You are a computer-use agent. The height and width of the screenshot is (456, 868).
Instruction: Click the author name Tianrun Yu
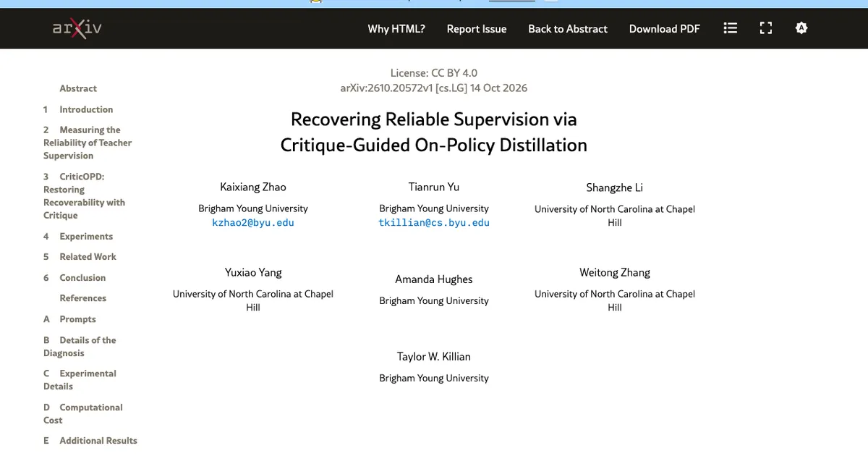[x=434, y=187]
